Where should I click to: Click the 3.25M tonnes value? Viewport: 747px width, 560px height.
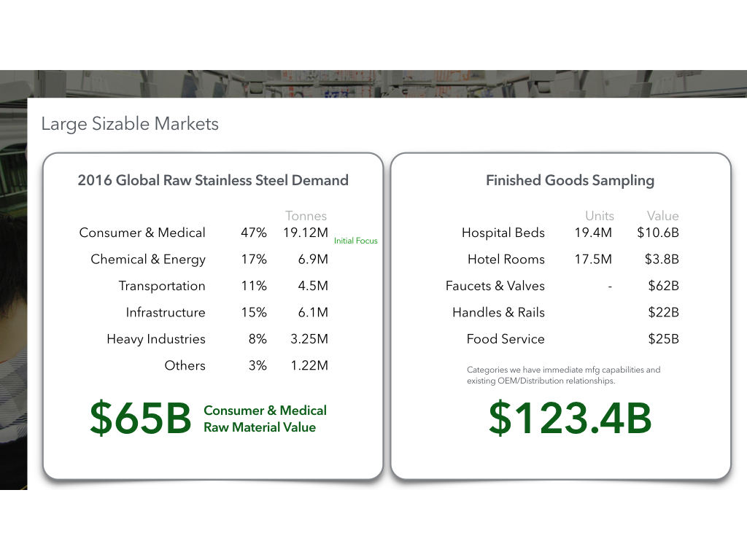[x=309, y=339]
